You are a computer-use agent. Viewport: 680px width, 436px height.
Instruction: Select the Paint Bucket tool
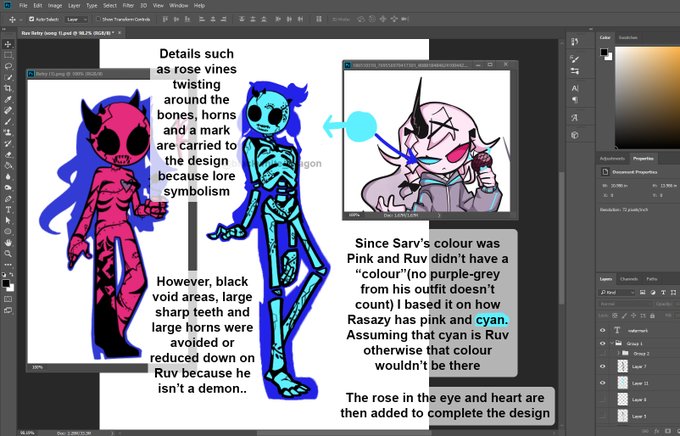click(8, 165)
